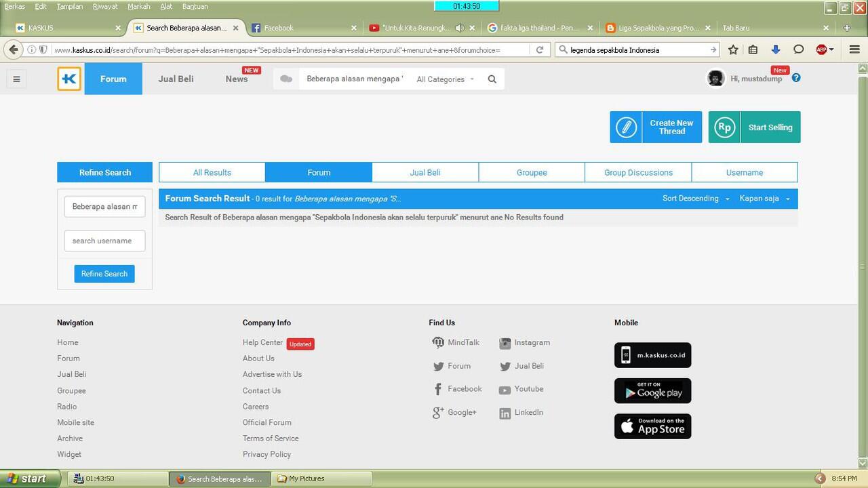Click the chat bubble toolbar icon
This screenshot has height=488, width=868.
point(799,49)
